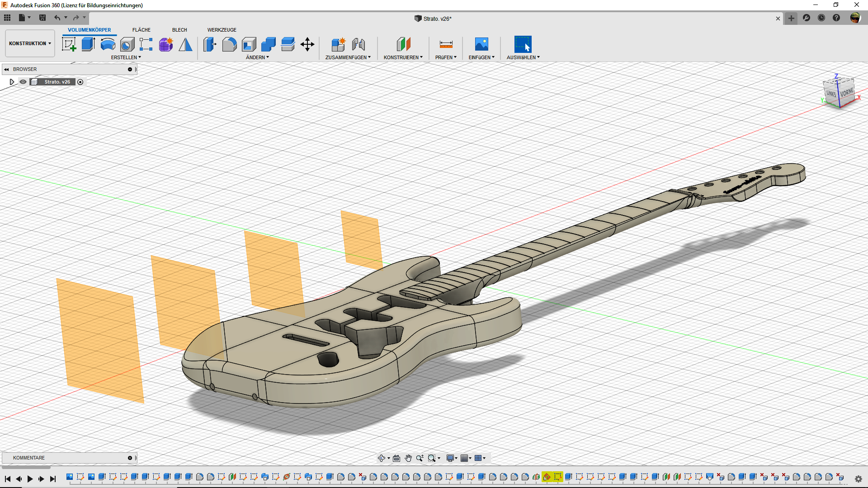Screen dimensions: 868x488
Task: Activate the Strato. v26 component radio button
Action: click(80, 82)
